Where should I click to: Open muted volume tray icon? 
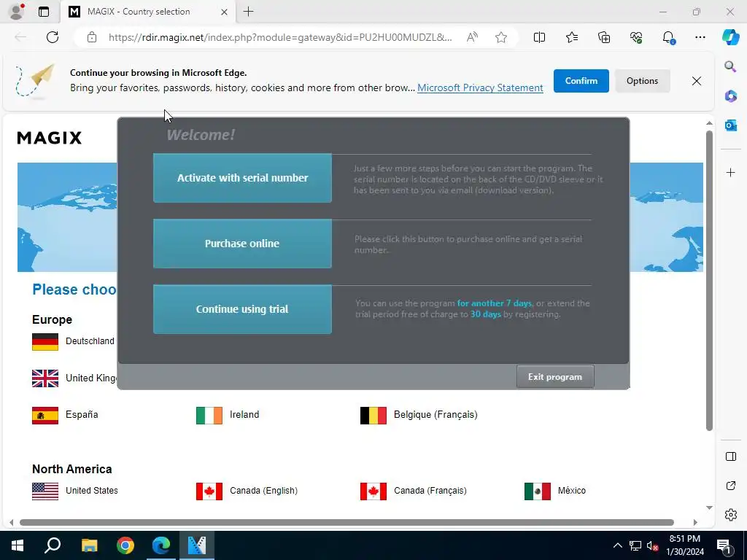pyautogui.click(x=653, y=545)
